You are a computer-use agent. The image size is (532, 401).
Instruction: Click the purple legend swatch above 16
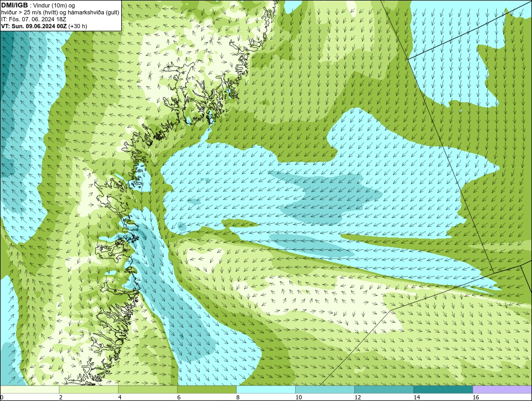[502, 389]
